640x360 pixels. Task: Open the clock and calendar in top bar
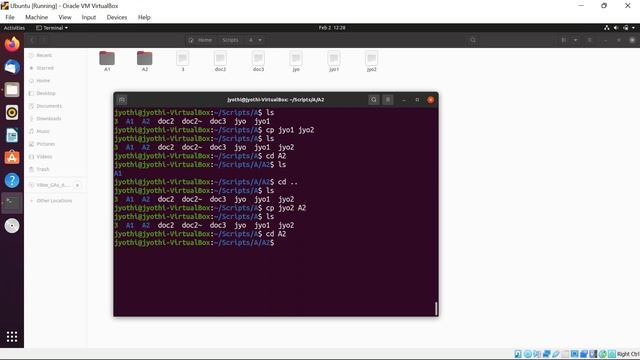[x=332, y=28]
